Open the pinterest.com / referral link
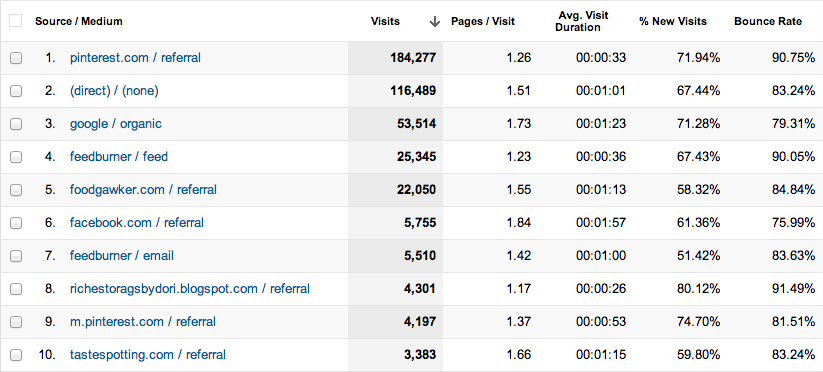The height and width of the screenshot is (372, 823). (135, 58)
